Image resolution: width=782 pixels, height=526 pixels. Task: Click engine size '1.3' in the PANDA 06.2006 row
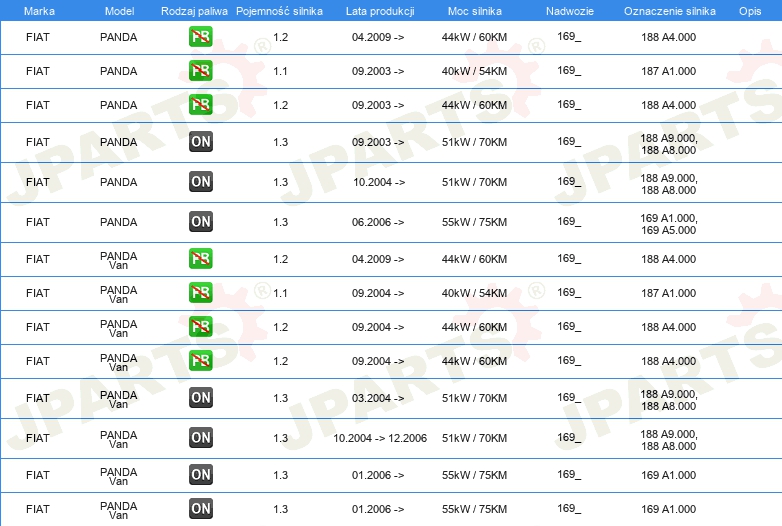point(280,222)
